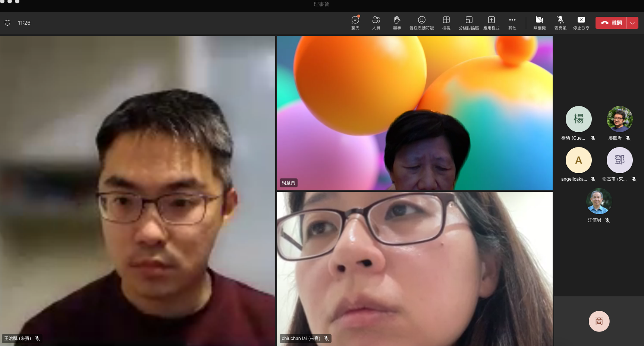Click muted mic icon beside 江信男
The width and height of the screenshot is (644, 346).
[607, 220]
